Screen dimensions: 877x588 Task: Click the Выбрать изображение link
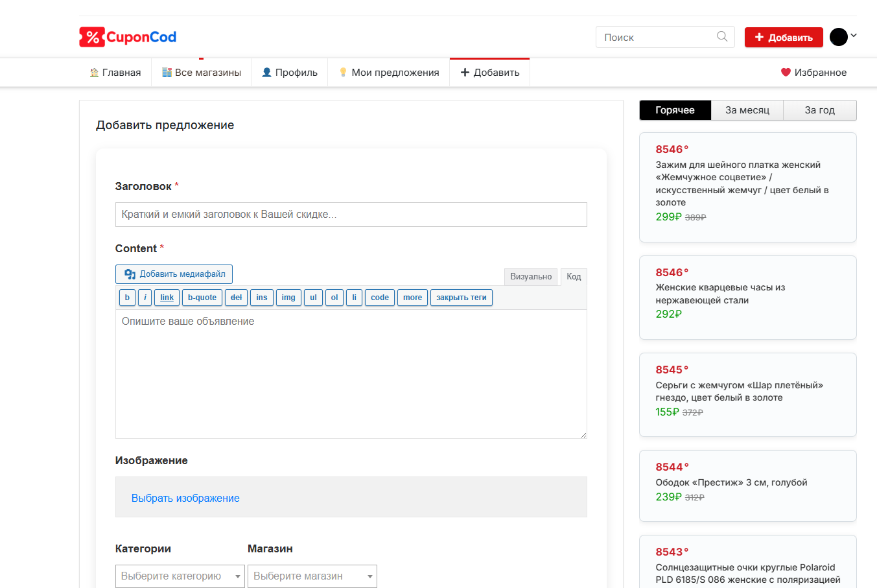(185, 498)
